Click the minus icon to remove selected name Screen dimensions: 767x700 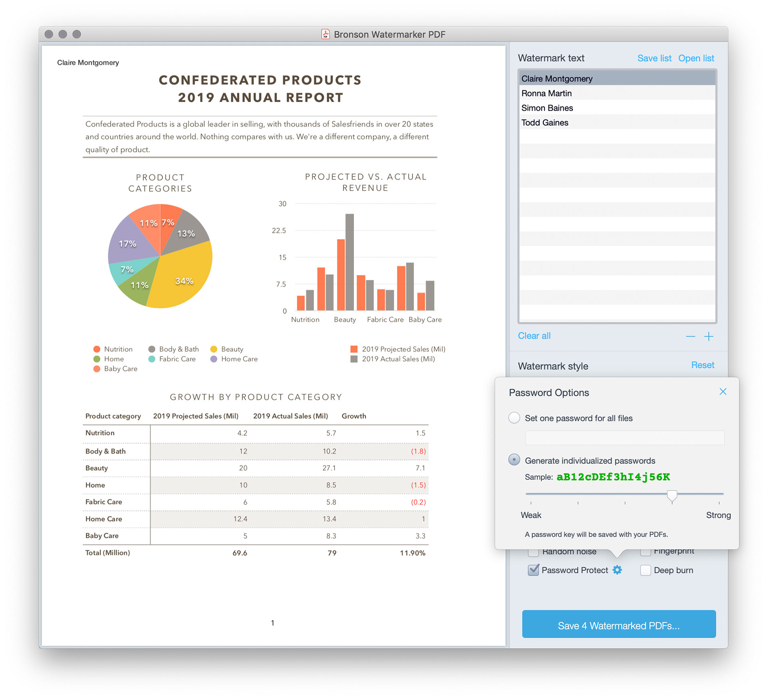(690, 336)
